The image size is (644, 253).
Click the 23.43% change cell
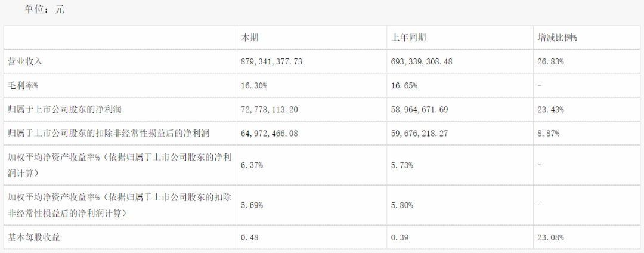point(550,110)
